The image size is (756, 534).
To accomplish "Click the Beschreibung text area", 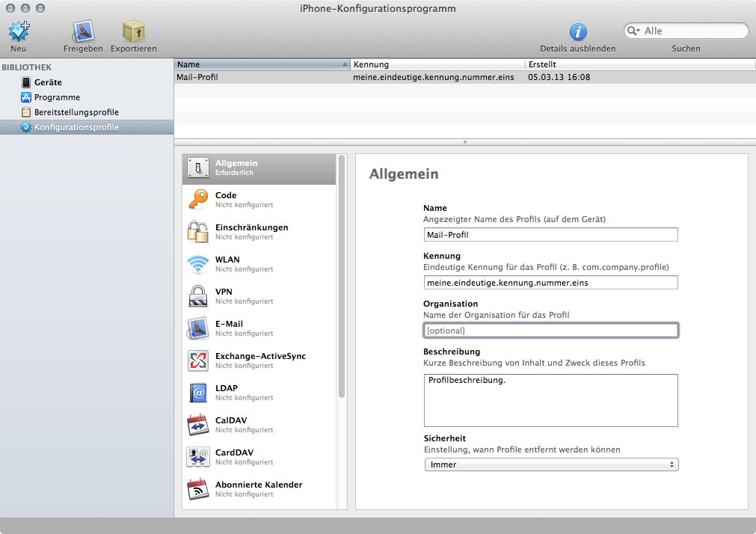I will click(x=550, y=400).
